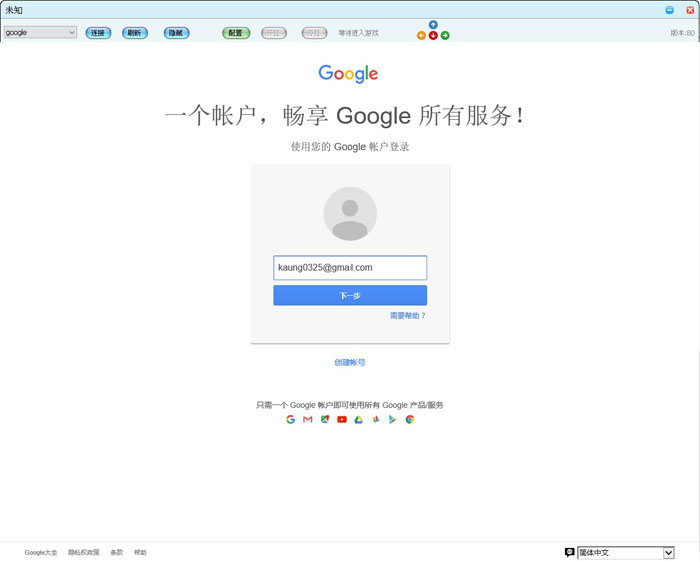Viewport: 700px width, 562px height.
Task: Click the blue up arrow in the toolbar
Action: pyautogui.click(x=433, y=25)
